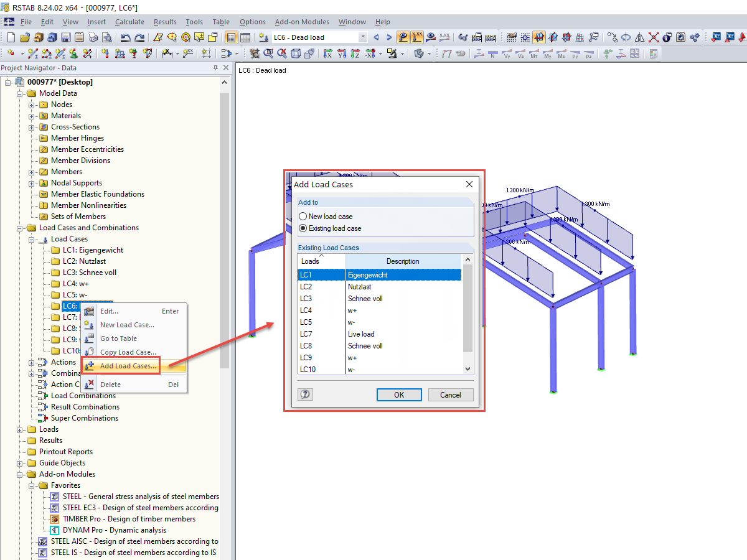Select LC1: Eigengewicht in navigator tree
The image size is (747, 560).
point(93,250)
